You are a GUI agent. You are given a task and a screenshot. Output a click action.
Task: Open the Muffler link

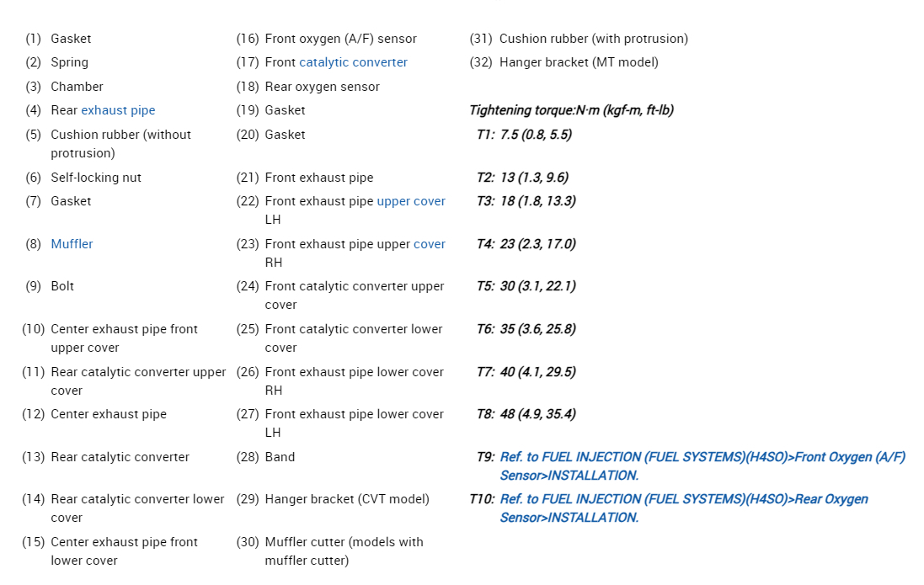[x=72, y=244]
